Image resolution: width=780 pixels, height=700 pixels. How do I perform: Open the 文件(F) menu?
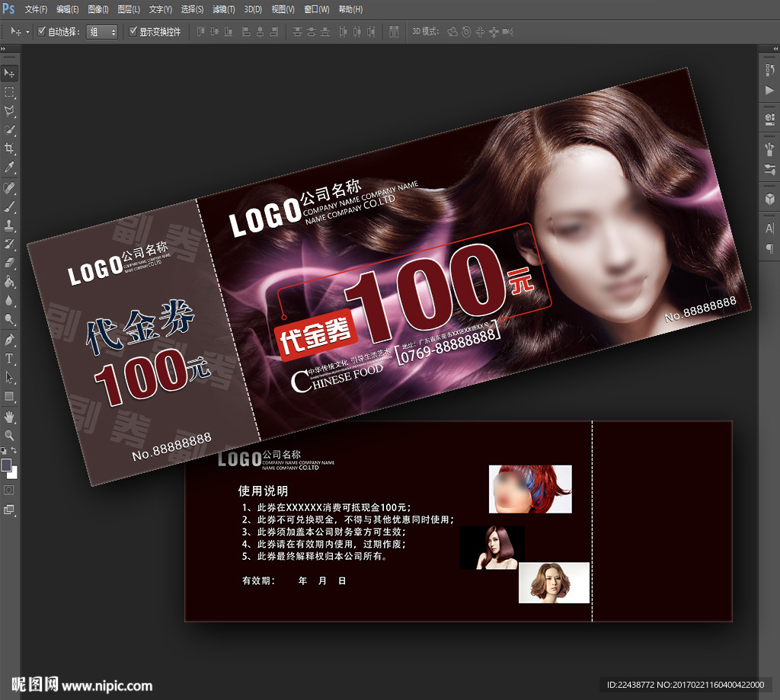pos(36,10)
